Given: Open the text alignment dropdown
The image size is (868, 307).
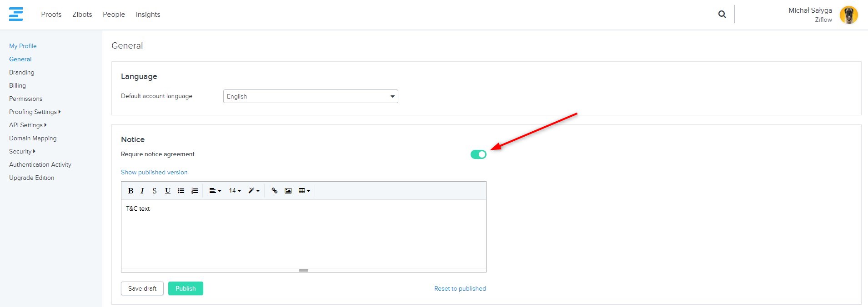Looking at the screenshot, I should [x=215, y=191].
